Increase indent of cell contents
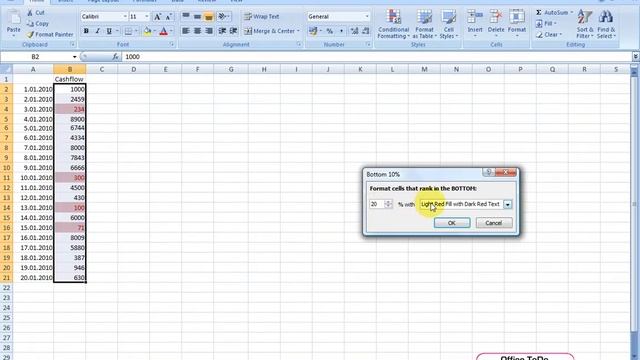 tap(233, 31)
